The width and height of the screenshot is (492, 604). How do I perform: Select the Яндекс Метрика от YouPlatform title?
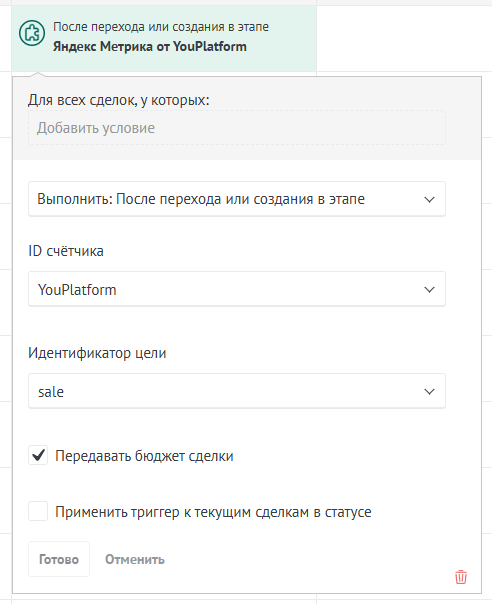149,47
